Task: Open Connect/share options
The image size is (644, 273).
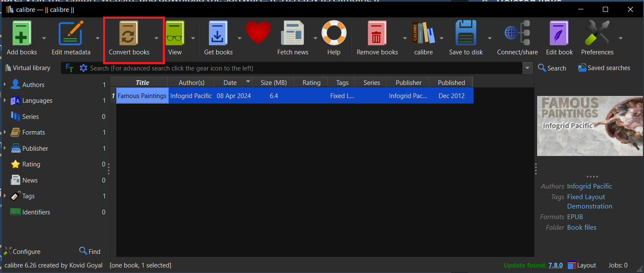Action: coord(517,33)
